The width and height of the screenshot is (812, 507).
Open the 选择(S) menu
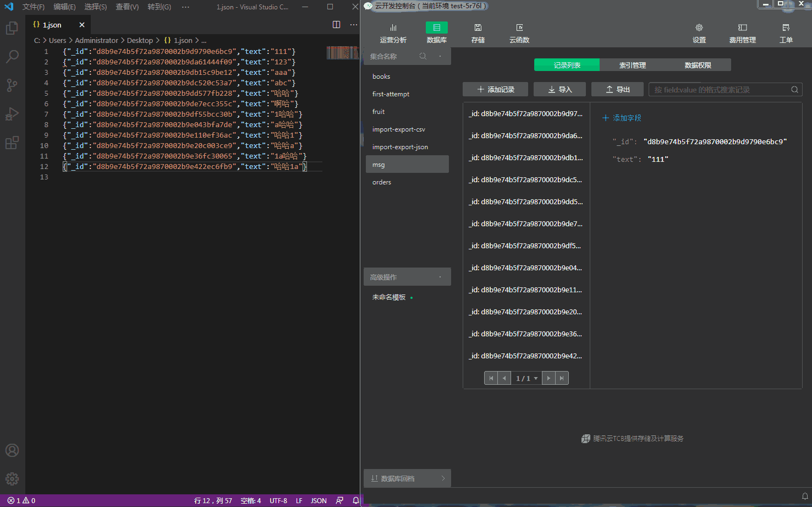click(x=96, y=7)
